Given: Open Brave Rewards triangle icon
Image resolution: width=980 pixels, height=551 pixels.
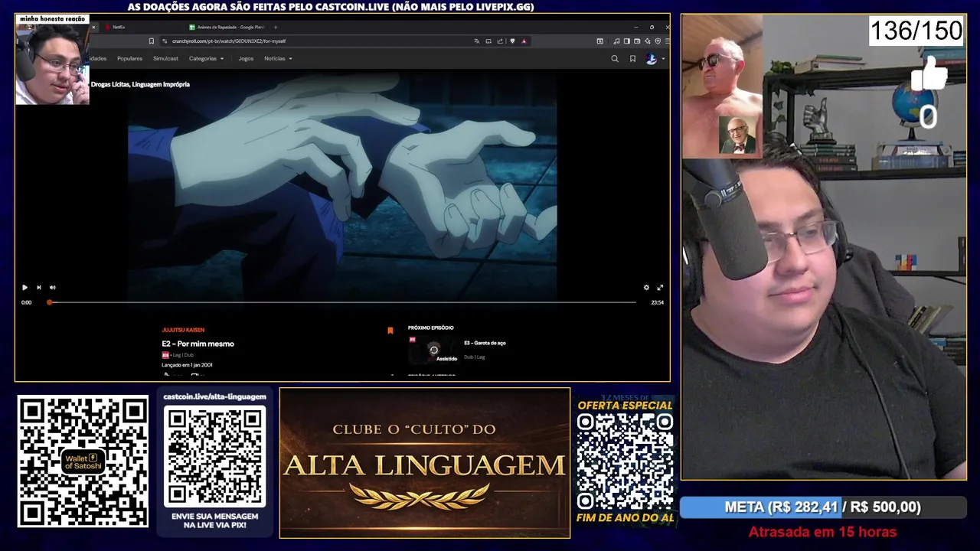Looking at the screenshot, I should pyautogui.click(x=524, y=41).
